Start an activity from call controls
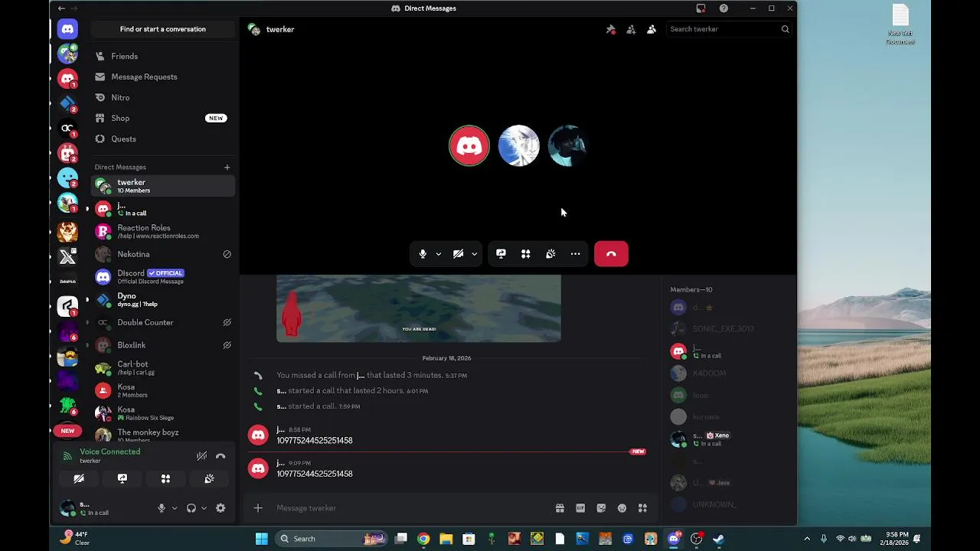Image resolution: width=980 pixels, height=551 pixels. coord(526,254)
